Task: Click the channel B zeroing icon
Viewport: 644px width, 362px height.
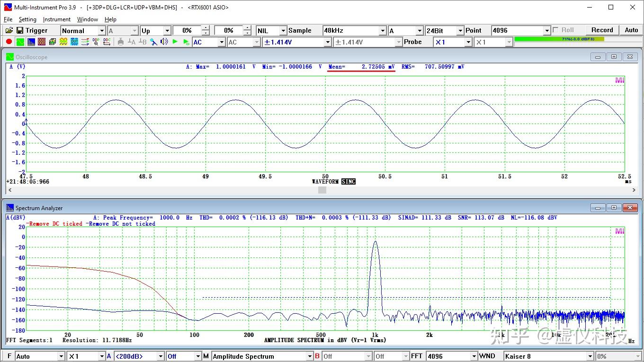Action: coord(143,42)
